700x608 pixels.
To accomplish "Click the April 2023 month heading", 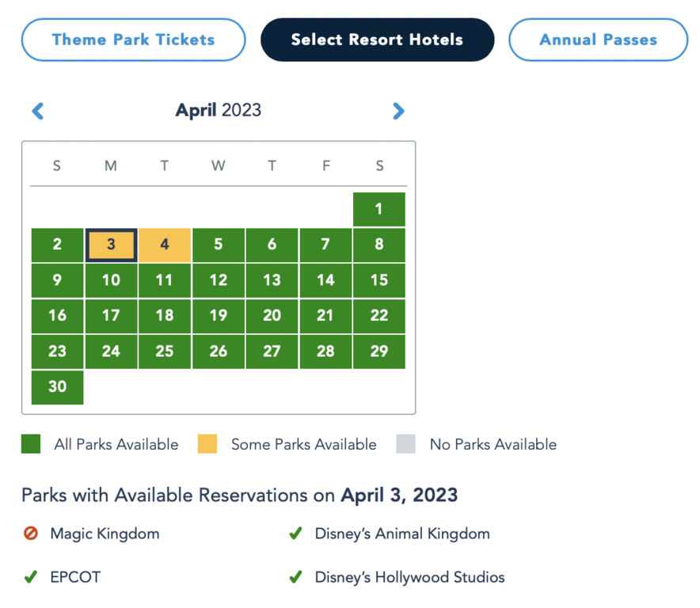I will [218, 110].
